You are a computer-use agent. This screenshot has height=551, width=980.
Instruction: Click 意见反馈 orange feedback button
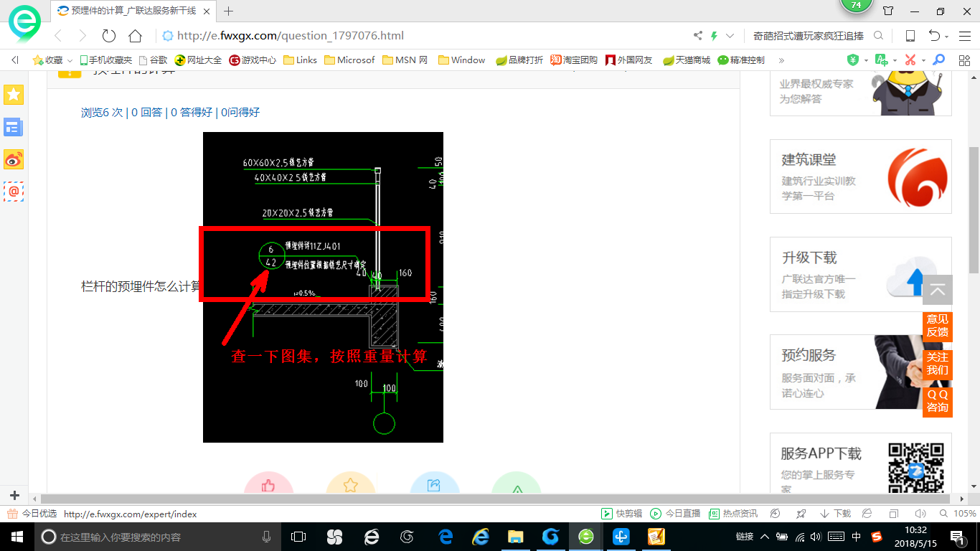click(x=938, y=326)
